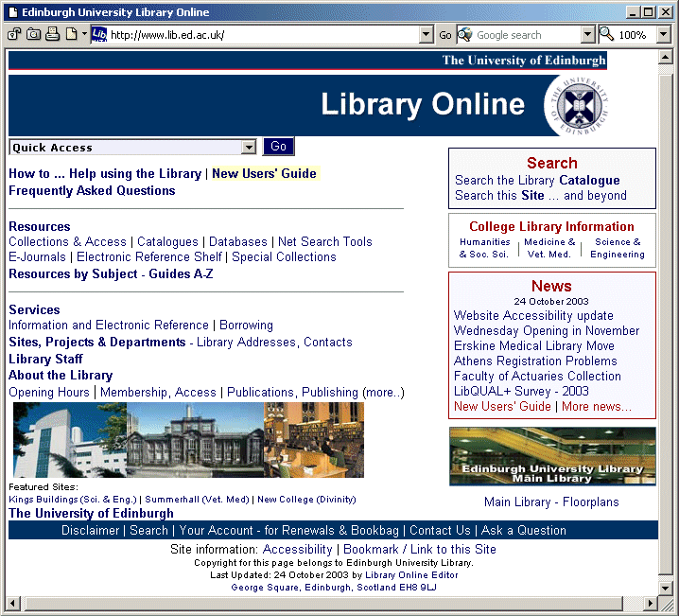
Task: Open the 100% zoom level dropdown
Action: [x=664, y=35]
